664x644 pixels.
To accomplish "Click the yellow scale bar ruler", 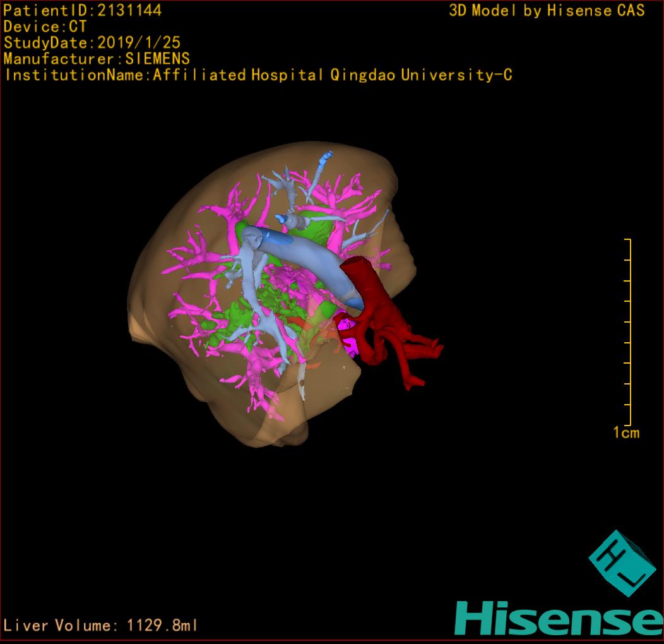I will (x=629, y=332).
